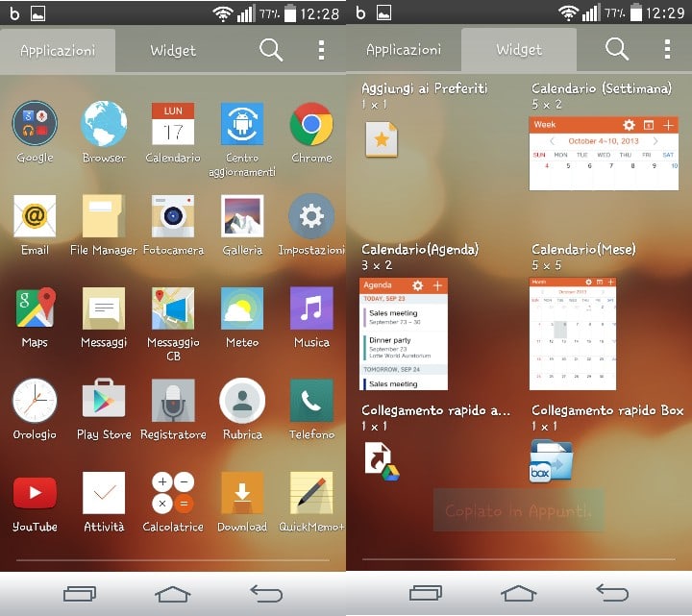692x616 pixels.
Task: Choose the Collegamento rapido Box widget
Action: (551, 460)
